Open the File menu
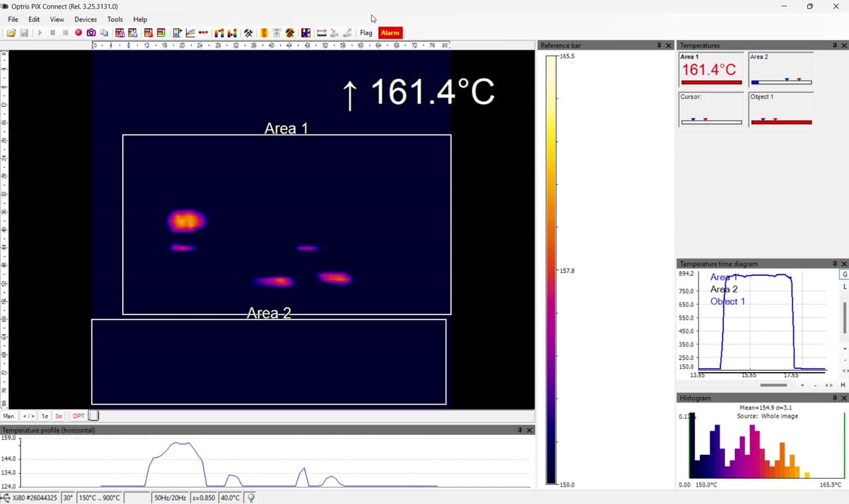The height and width of the screenshot is (504, 849). tap(13, 19)
